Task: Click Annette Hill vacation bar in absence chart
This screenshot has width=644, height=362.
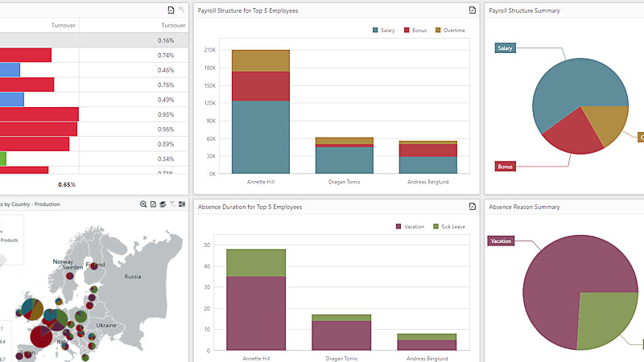Action: pyautogui.click(x=256, y=313)
